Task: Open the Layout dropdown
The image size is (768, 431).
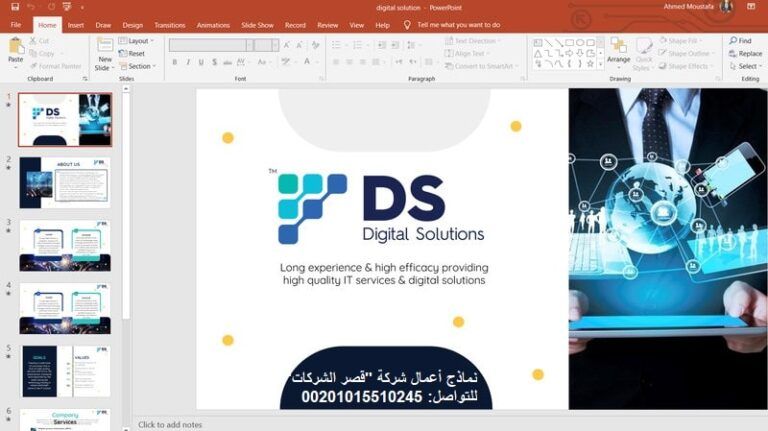Action: click(x=137, y=41)
